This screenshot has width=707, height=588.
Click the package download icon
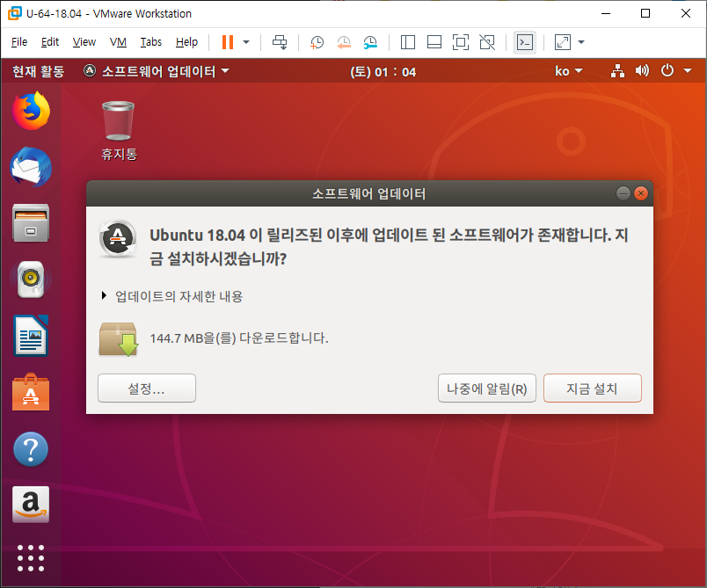click(119, 339)
